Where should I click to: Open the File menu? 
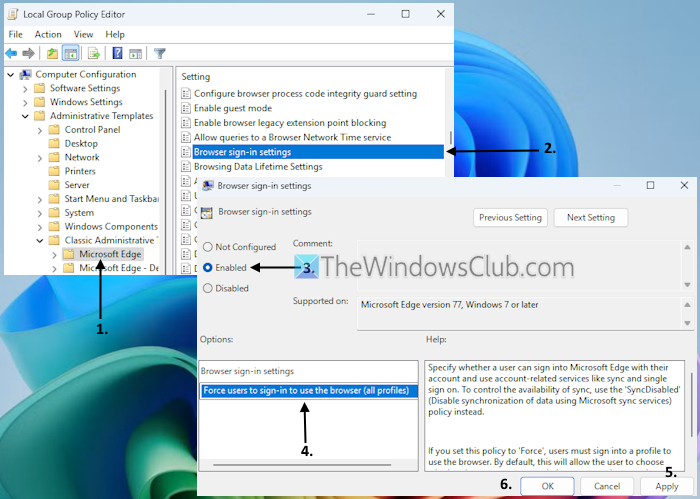[x=15, y=34]
